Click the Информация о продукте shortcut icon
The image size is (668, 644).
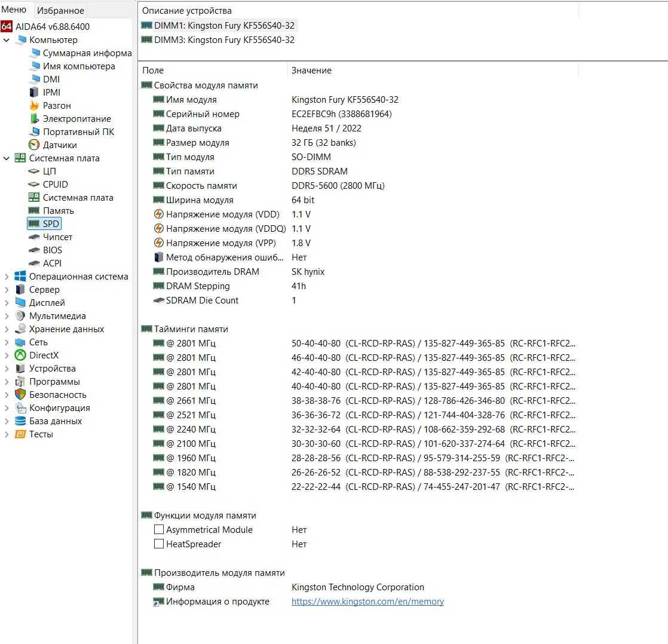pyautogui.click(x=158, y=602)
